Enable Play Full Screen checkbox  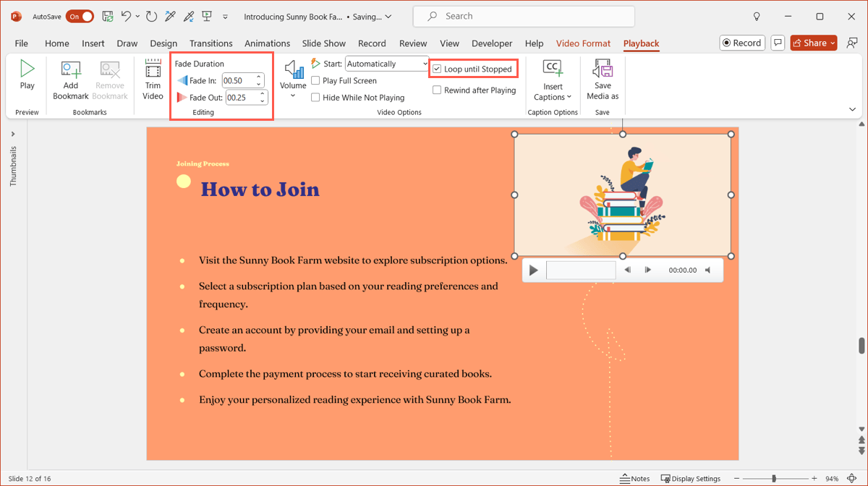point(315,80)
